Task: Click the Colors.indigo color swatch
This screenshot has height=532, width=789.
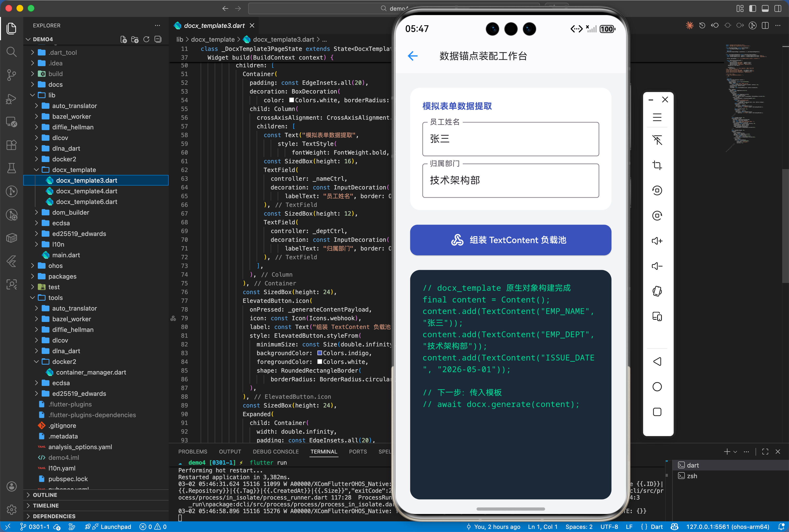Action: pos(320,353)
